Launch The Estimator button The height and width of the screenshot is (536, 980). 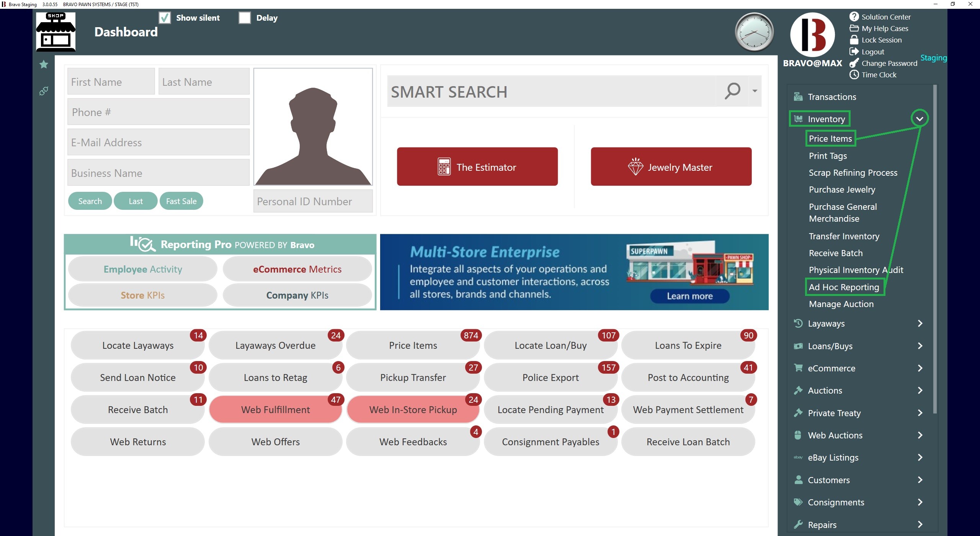coord(477,167)
